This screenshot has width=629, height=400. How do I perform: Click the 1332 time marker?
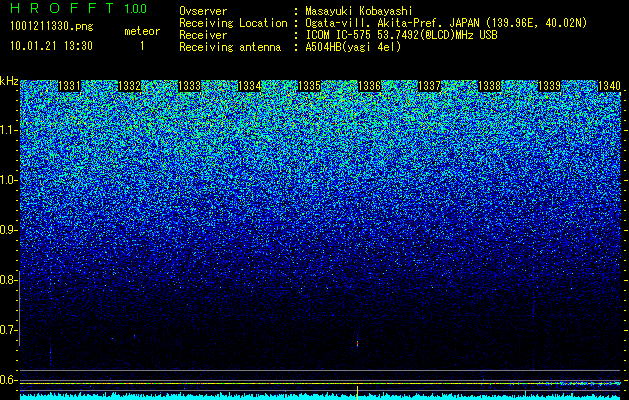point(129,86)
